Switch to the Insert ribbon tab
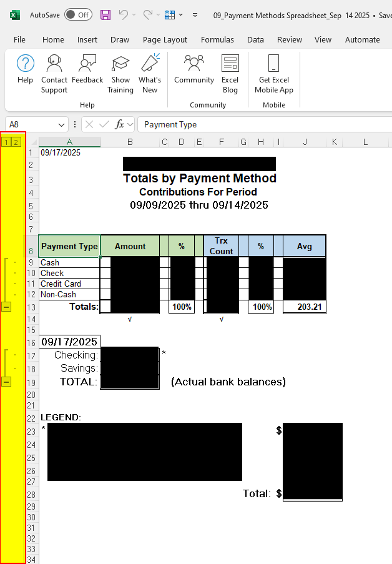 [87, 39]
